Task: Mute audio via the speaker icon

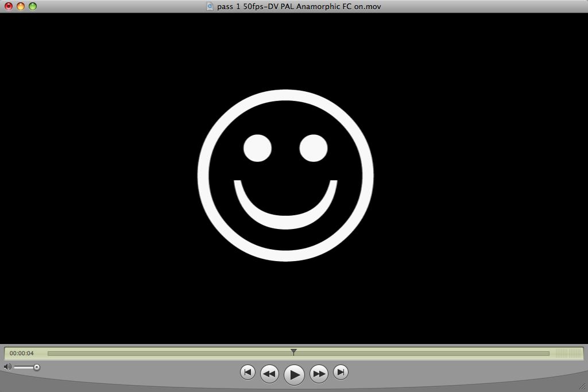Action: tap(7, 367)
